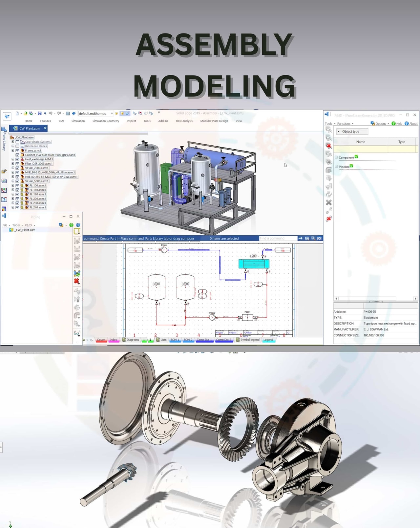Click the green-blue route pipe icon in Piping toolbar

77,273
